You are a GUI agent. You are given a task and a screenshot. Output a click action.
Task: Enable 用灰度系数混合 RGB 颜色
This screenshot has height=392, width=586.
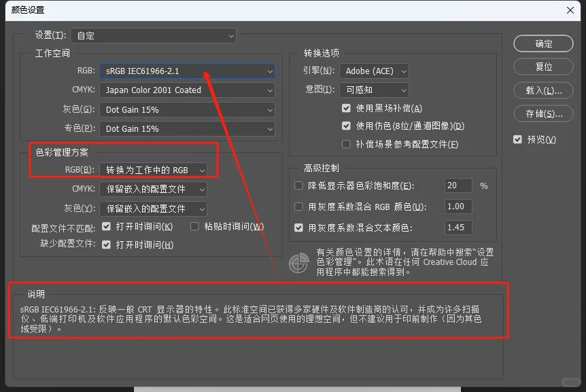(x=298, y=207)
